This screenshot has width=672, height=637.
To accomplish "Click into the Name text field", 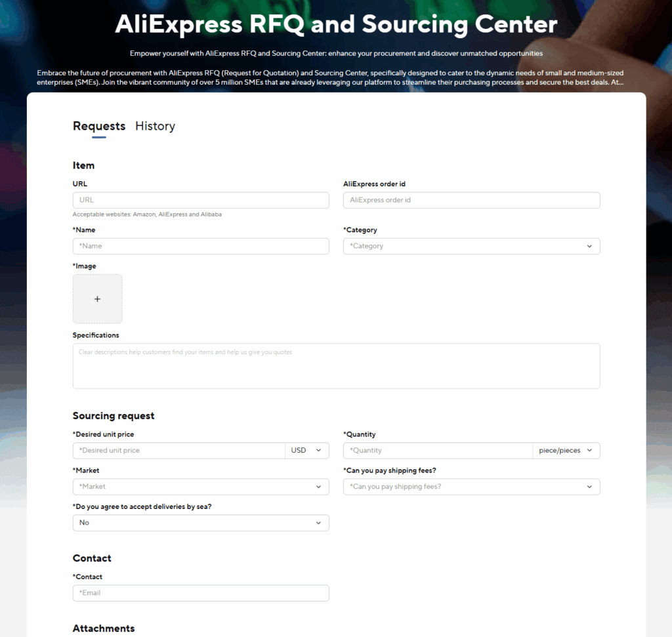I will pyautogui.click(x=201, y=246).
